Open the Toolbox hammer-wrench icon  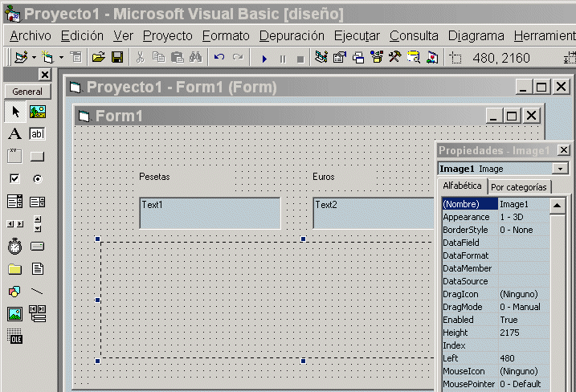(x=395, y=57)
